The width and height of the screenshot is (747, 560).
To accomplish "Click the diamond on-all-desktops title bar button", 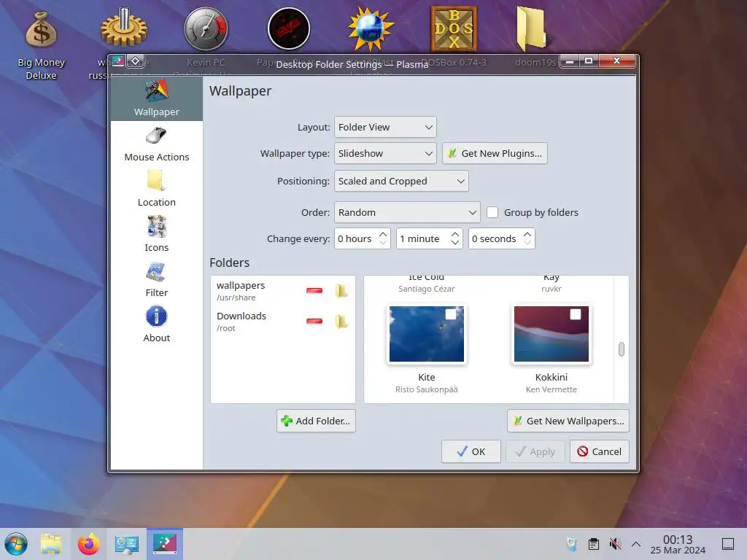I will (135, 61).
